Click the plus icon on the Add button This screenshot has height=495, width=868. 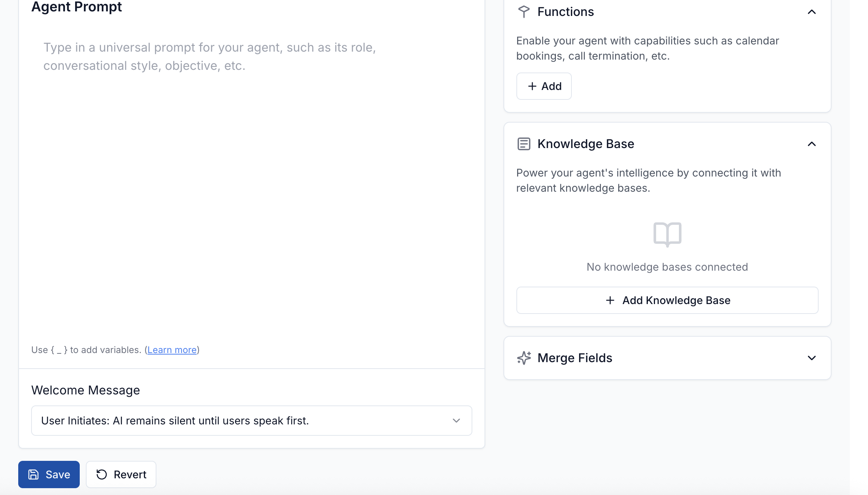coord(532,86)
